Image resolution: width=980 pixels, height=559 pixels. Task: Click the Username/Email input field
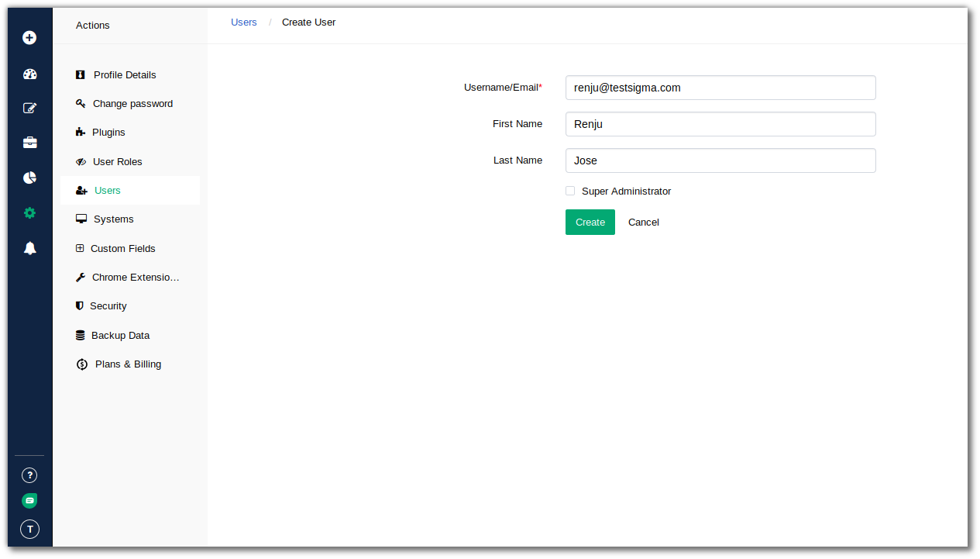(x=720, y=88)
